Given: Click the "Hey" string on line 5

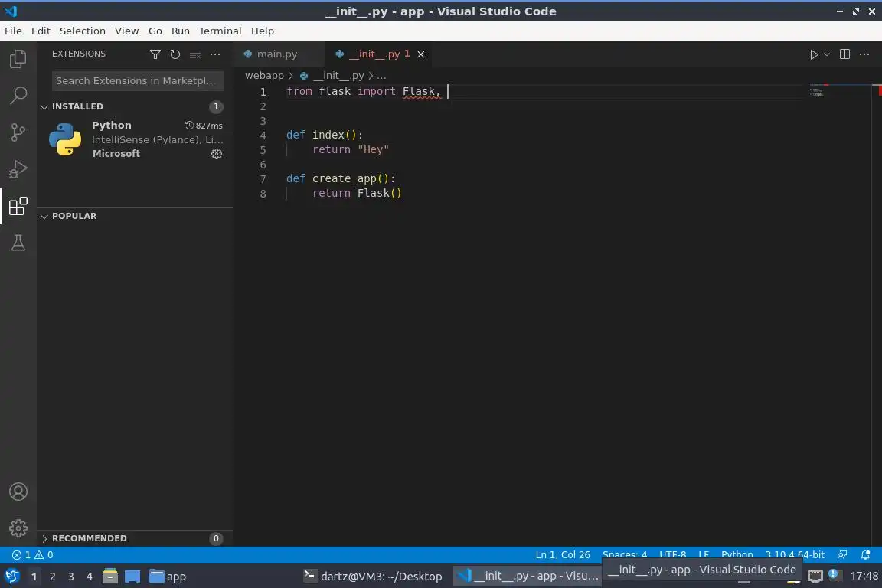Looking at the screenshot, I should [x=373, y=149].
